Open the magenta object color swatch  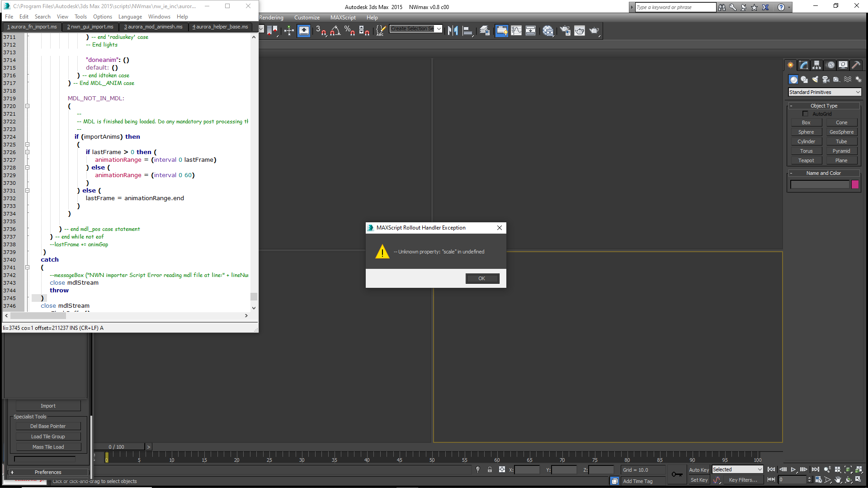coord(855,184)
